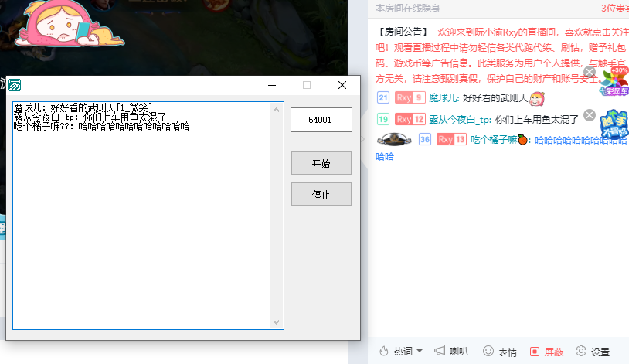The image size is (629, 364).
Task: Click the 设置 label text
Action: click(x=600, y=352)
